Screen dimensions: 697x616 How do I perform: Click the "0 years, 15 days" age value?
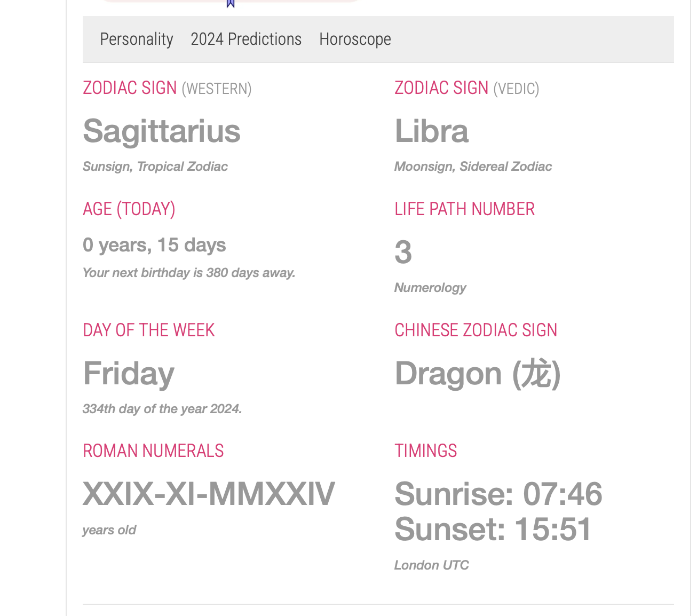point(154,245)
